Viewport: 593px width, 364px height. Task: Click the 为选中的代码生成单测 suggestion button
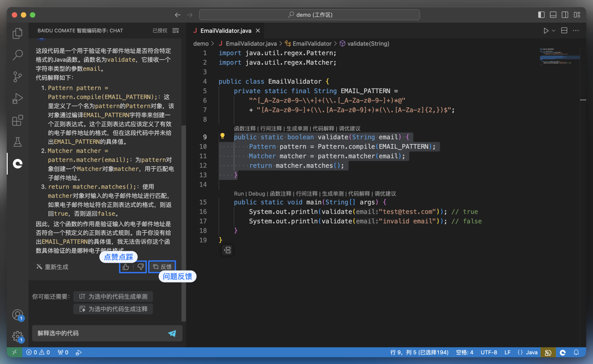point(113,296)
